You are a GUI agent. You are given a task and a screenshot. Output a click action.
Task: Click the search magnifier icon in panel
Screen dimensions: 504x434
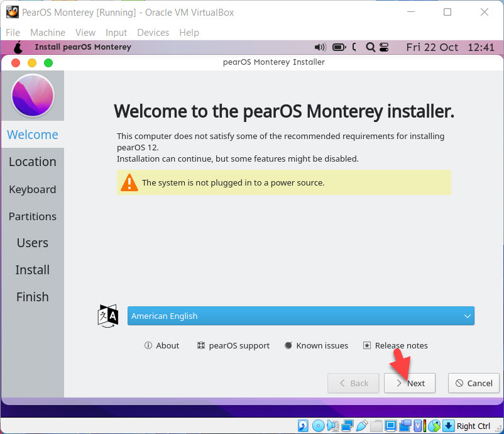[370, 47]
